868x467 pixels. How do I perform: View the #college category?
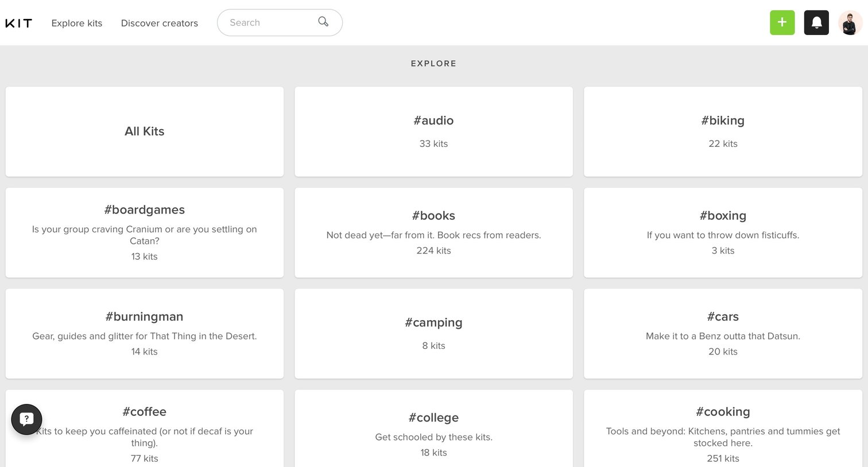tap(433, 429)
